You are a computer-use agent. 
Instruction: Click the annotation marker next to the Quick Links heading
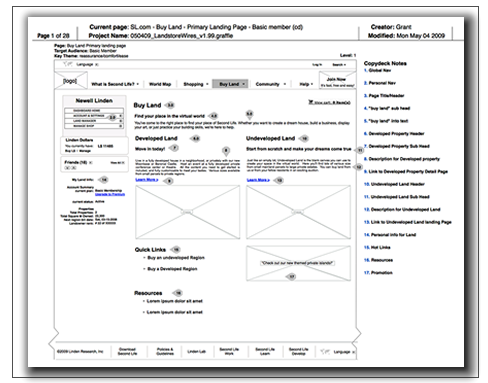click(176, 249)
